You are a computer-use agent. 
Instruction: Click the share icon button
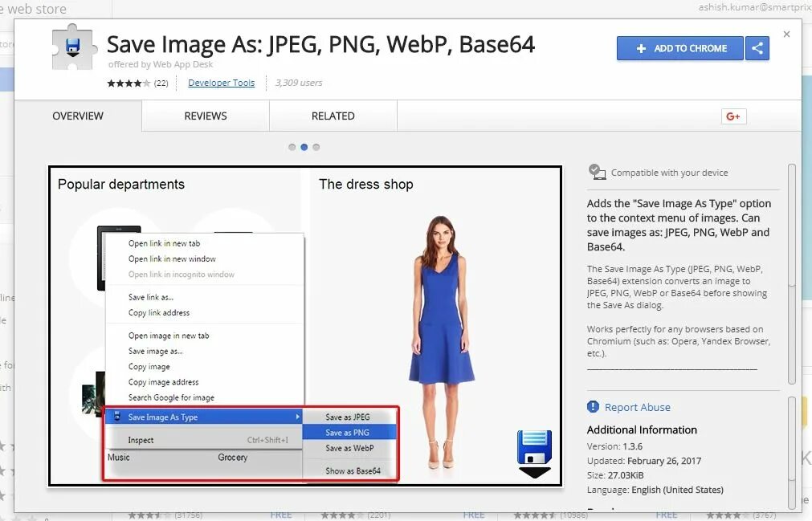757,48
